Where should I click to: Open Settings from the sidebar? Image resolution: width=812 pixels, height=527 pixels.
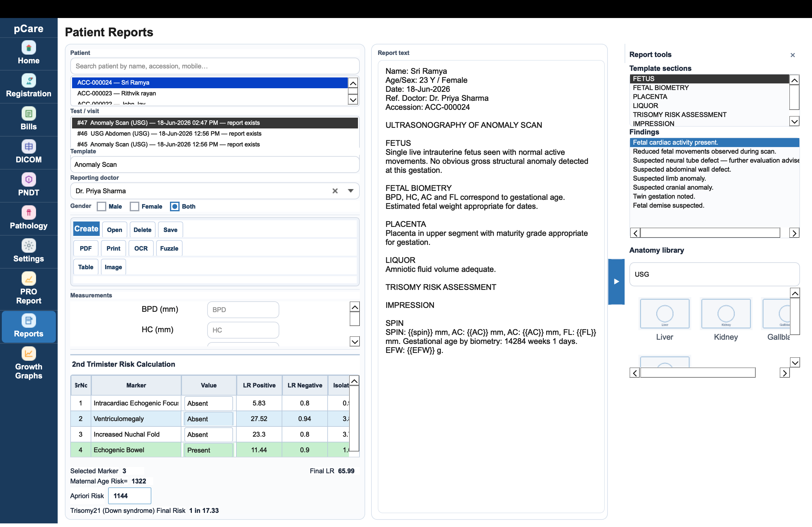point(29,245)
